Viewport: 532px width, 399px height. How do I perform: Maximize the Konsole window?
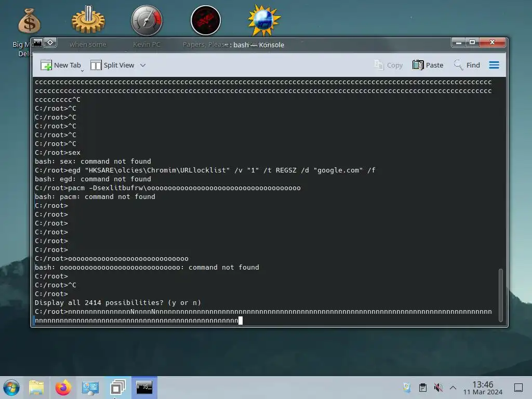472,43
